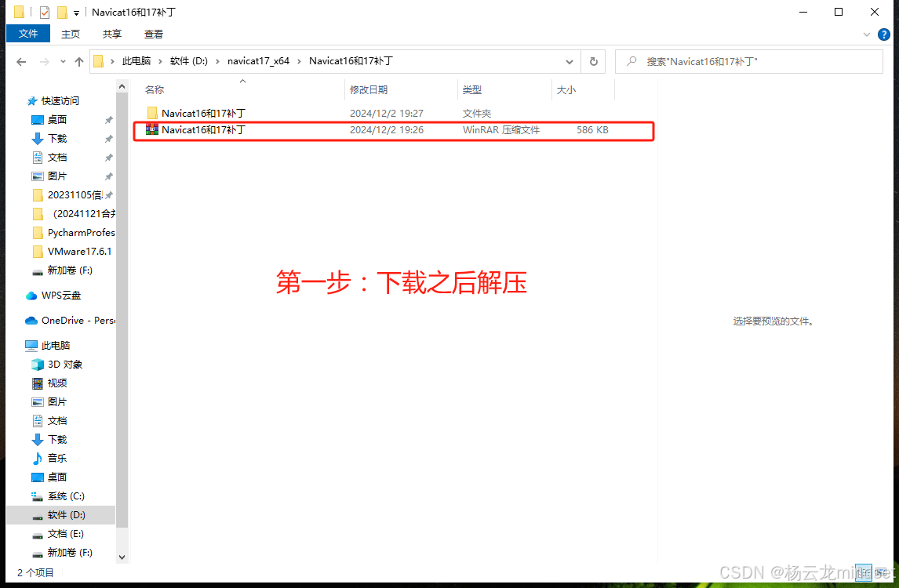Expand the address bar history dropdown
Screen dimensions: 899x588
coord(570,61)
